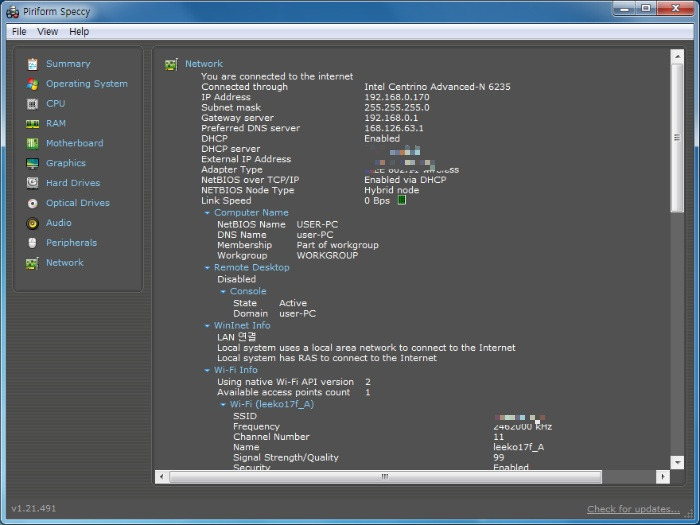700x525 pixels.
Task: Click the green Link Speed graph icon
Action: tap(402, 200)
